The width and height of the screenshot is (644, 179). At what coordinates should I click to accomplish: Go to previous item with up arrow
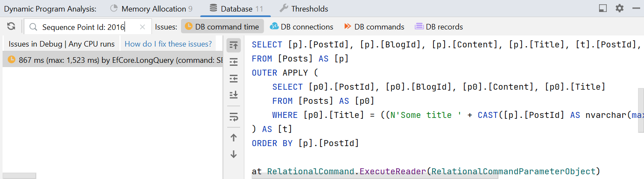coord(234,138)
